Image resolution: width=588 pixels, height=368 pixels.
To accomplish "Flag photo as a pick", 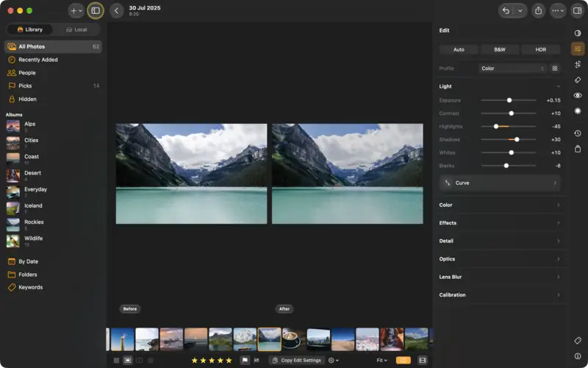I will point(245,361).
